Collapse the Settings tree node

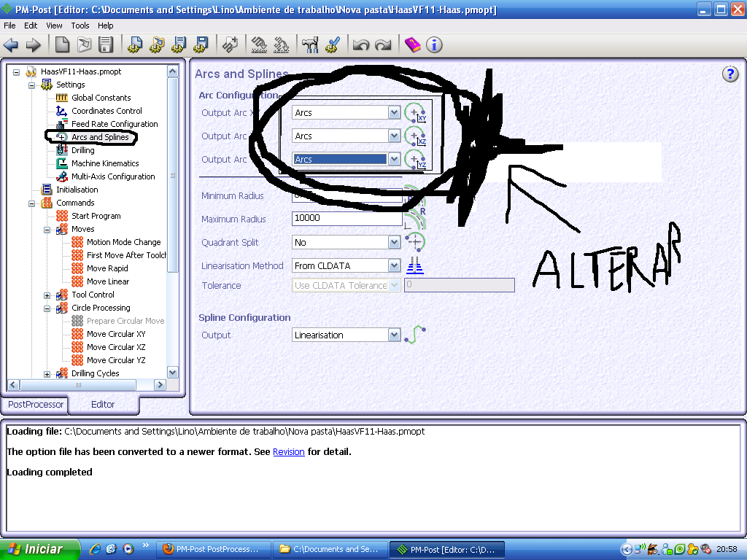click(31, 86)
